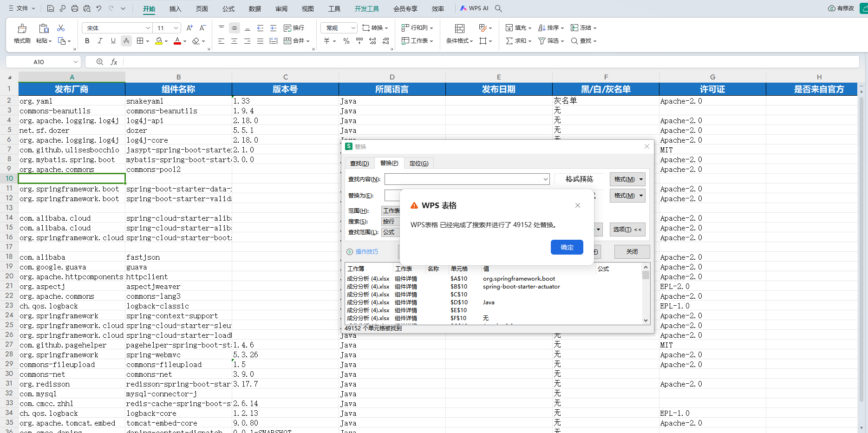Toggle Underline formatting
868x433 pixels.
click(x=113, y=41)
